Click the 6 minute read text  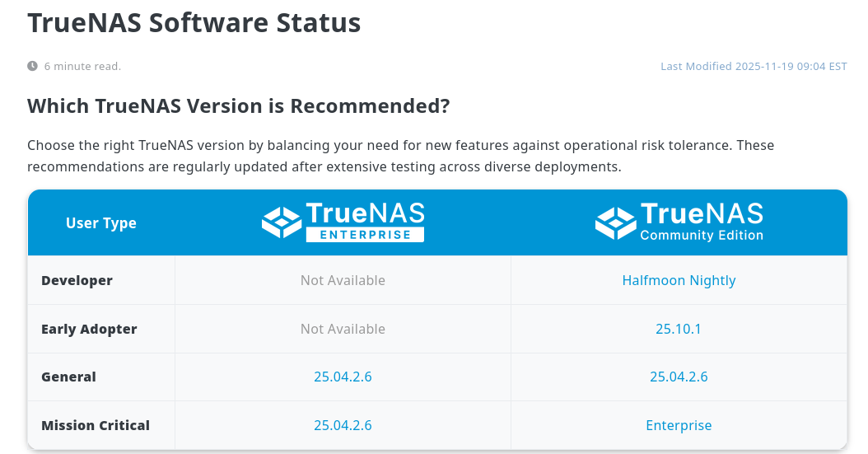click(x=82, y=67)
